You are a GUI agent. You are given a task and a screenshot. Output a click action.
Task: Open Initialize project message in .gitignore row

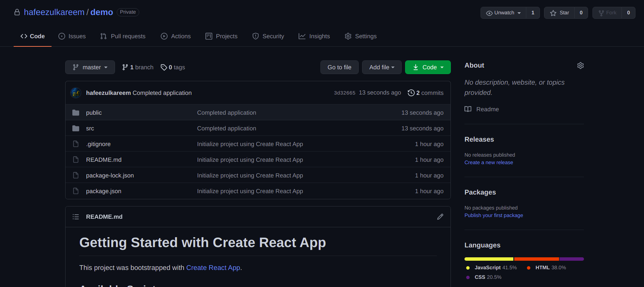pyautogui.click(x=250, y=144)
